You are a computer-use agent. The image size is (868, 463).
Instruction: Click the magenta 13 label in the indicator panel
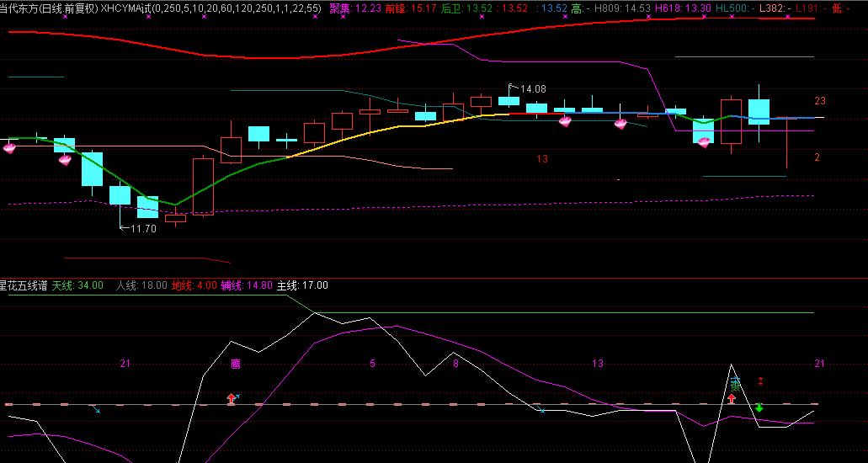[598, 364]
